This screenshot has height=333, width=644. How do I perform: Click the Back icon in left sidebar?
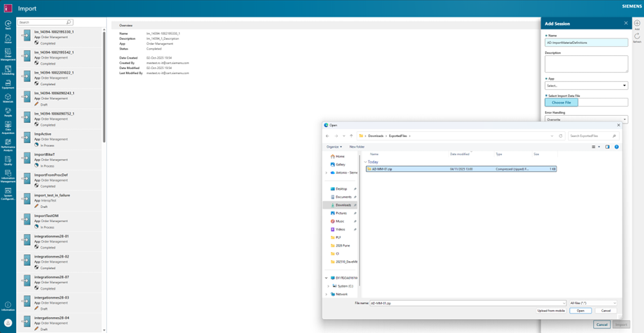tap(8, 24)
